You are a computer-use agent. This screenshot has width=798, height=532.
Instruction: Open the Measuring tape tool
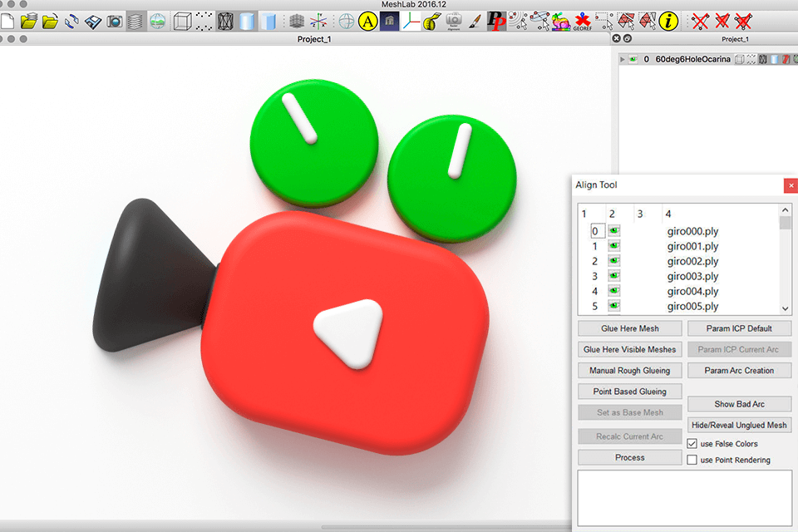(x=431, y=22)
